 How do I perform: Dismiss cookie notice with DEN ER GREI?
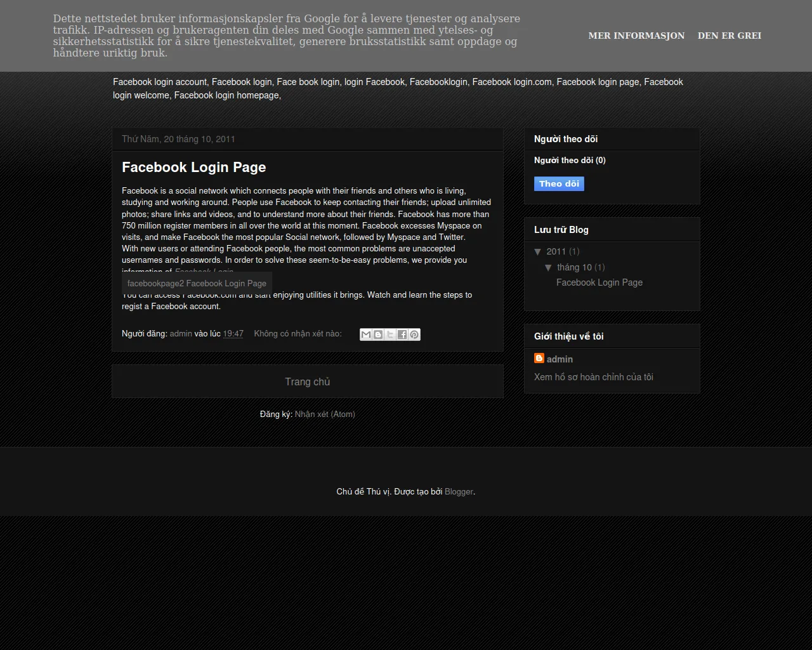730,36
